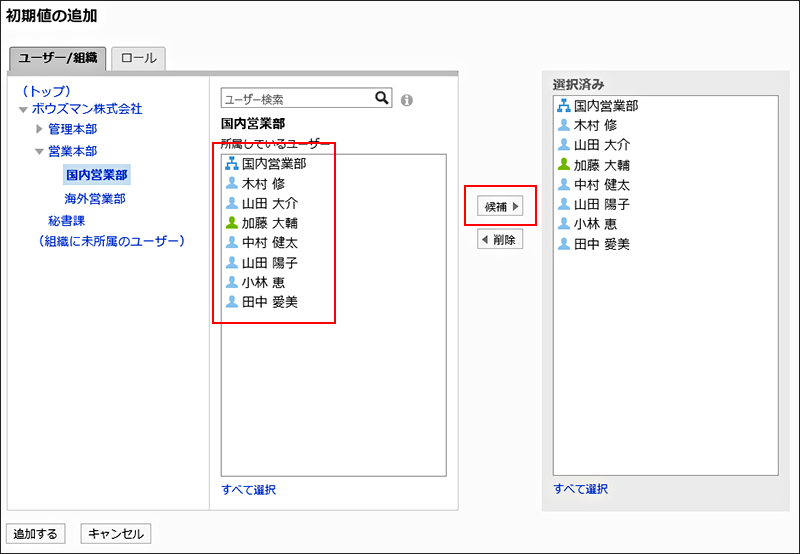Click the 追加する button
This screenshot has width=800, height=554.
35,534
